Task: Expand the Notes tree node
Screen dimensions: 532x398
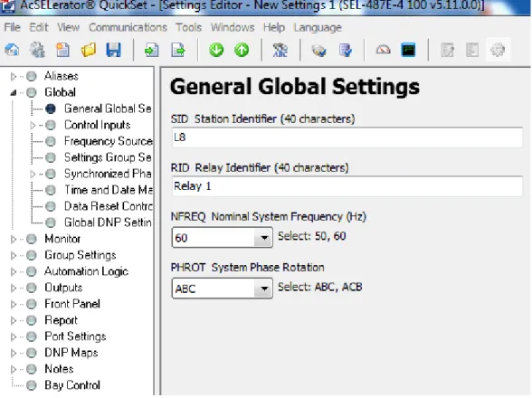Action: coord(14,369)
